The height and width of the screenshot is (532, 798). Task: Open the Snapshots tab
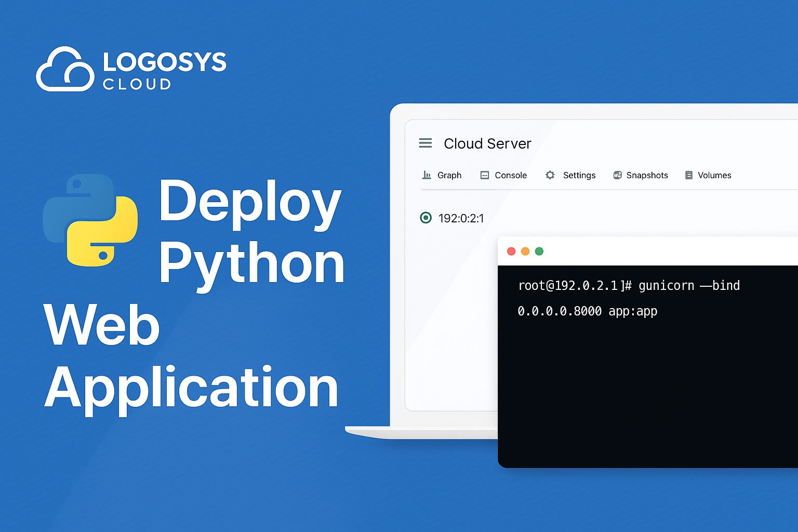coord(641,175)
